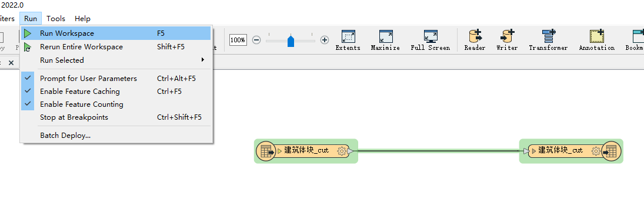This screenshot has width=644, height=223.
Task: Expand attributes of reader 建筑体块_cut
Action: click(x=279, y=151)
